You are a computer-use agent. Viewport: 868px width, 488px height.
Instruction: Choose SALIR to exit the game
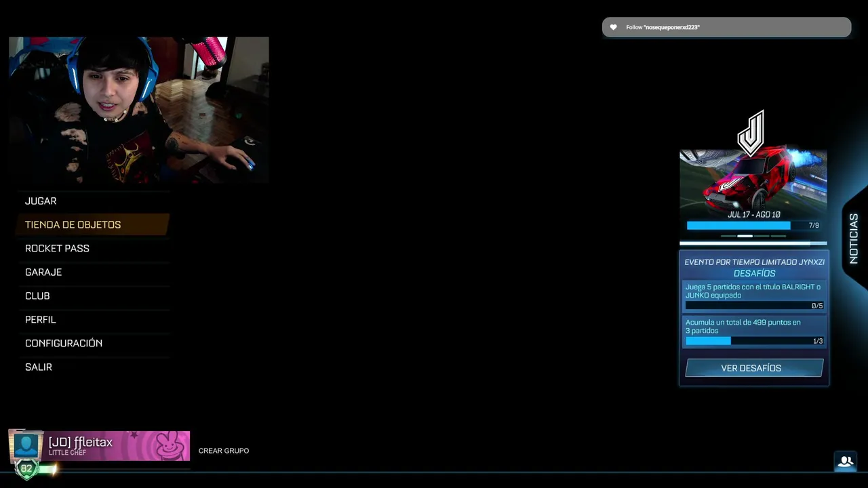coord(93,367)
